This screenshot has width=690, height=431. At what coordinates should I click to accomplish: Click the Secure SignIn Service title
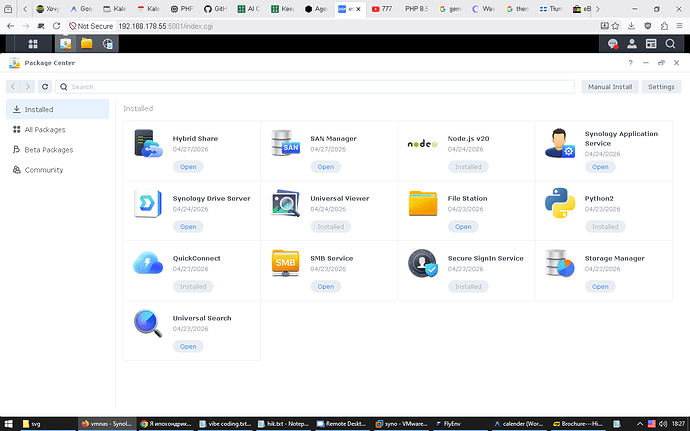click(x=485, y=258)
